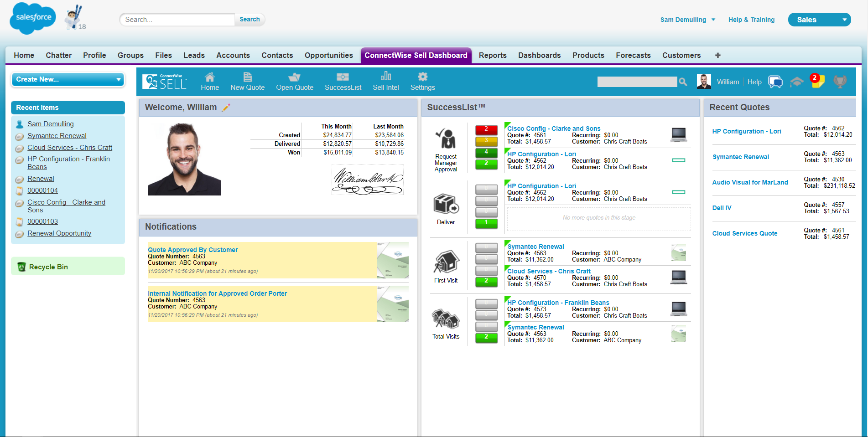Click the yellow sticky note with badge 2
This screenshot has width=868, height=437.
pos(817,82)
